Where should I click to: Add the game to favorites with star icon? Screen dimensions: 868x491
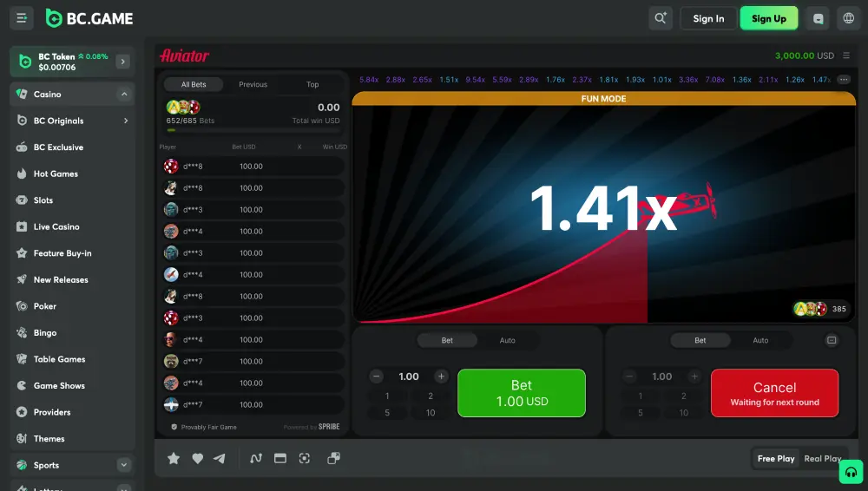click(174, 458)
